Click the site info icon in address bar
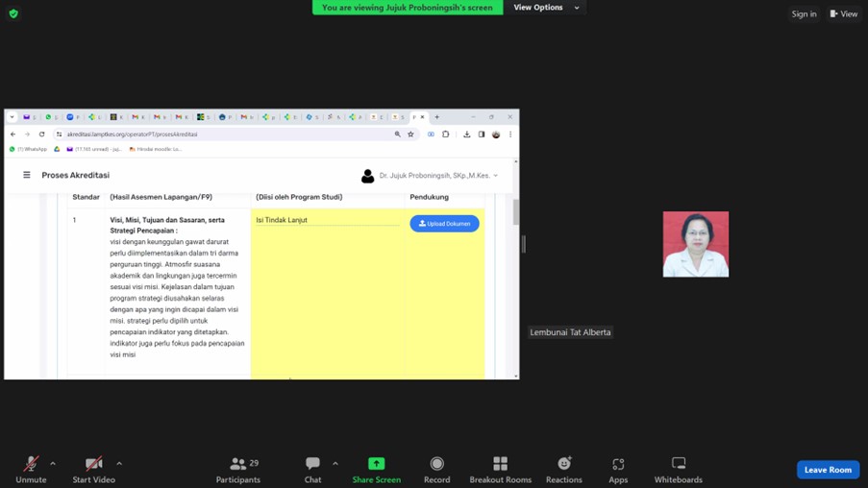This screenshot has width=868, height=488. [x=60, y=134]
